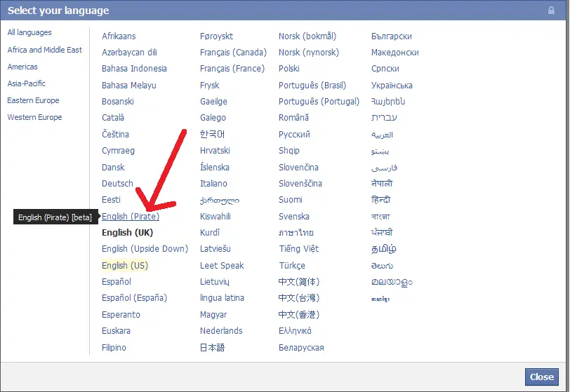Select English (Pirate) language
This screenshot has width=570, height=392.
click(x=131, y=217)
